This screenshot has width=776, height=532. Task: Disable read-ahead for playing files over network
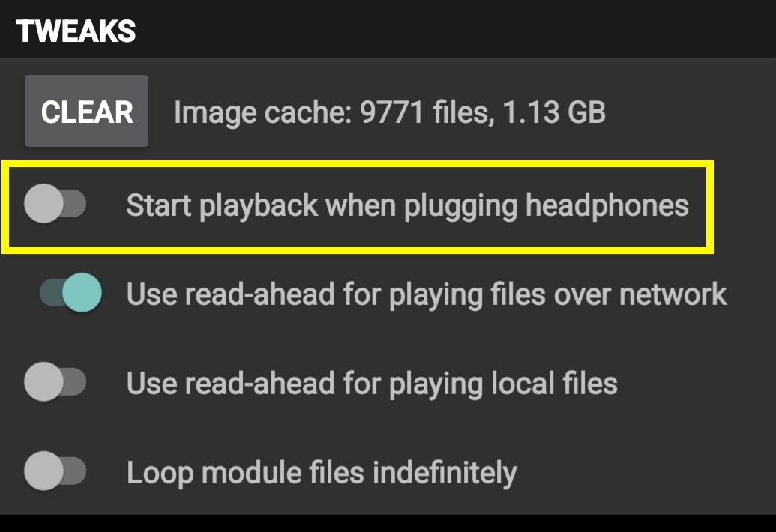tap(70, 293)
